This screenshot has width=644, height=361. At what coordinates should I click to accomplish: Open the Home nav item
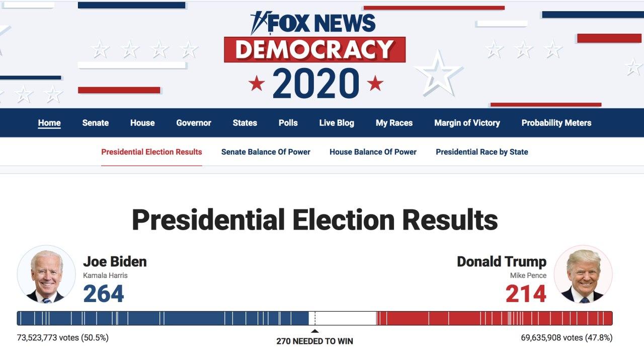pyautogui.click(x=49, y=123)
